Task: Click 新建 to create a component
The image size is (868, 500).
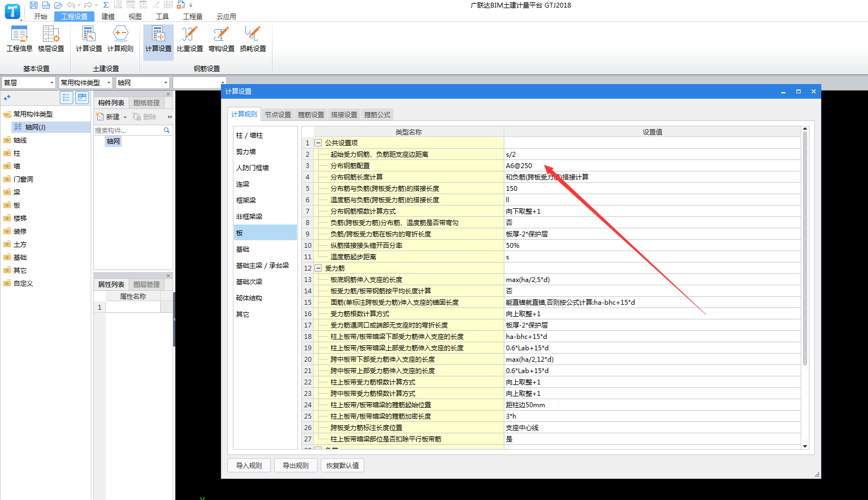Action: point(109,117)
